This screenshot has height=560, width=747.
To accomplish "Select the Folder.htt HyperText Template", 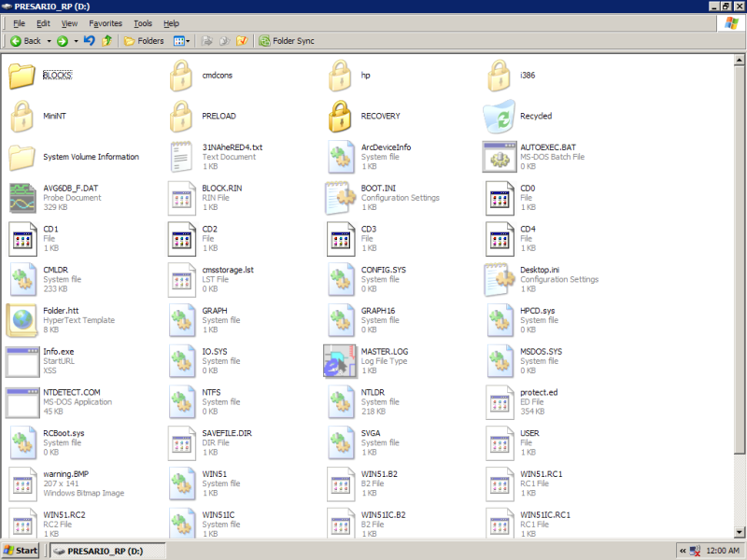I will pyautogui.click(x=21, y=320).
